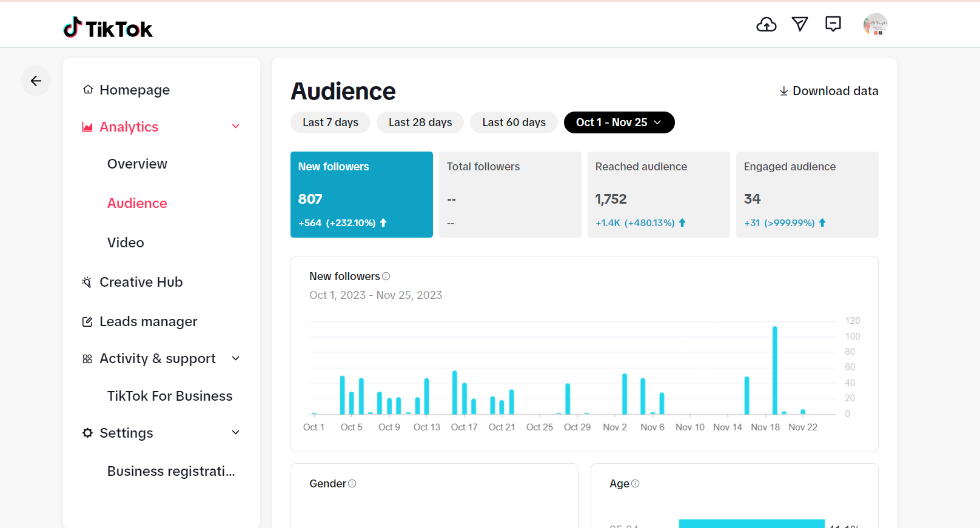
Task: Open the Oct 1 - Nov 25 date dropdown
Action: click(619, 122)
